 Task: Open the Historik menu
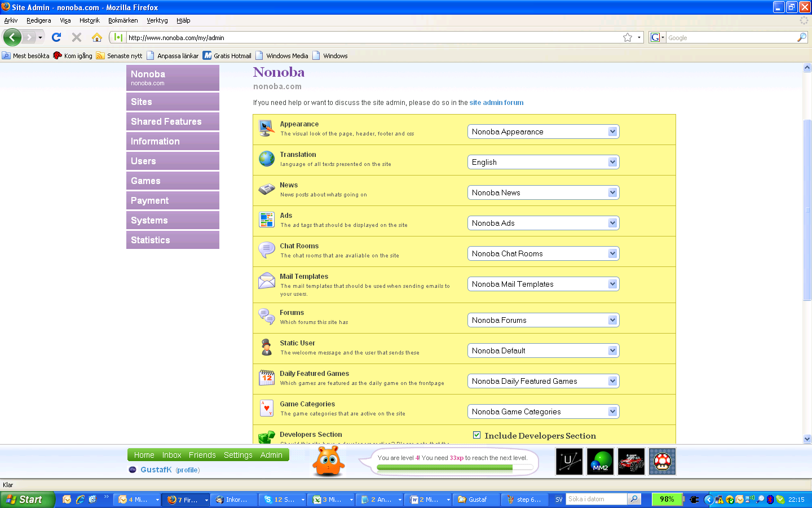pos(89,20)
